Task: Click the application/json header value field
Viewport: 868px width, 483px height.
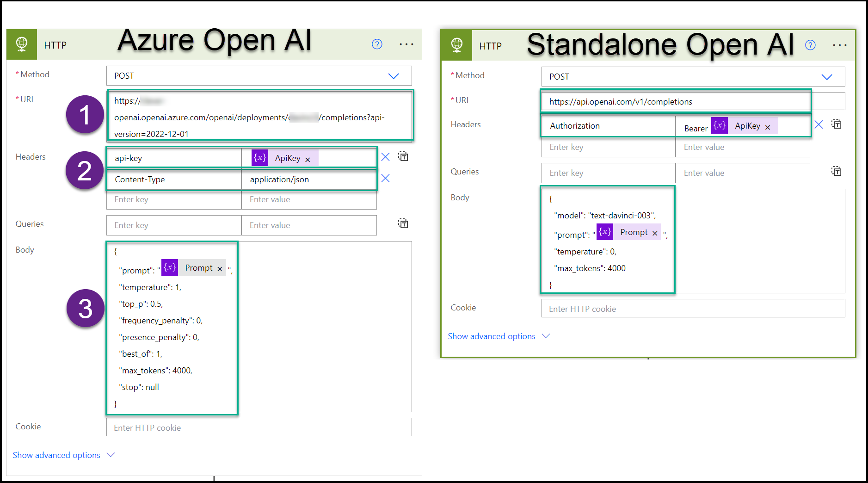Action: (309, 180)
